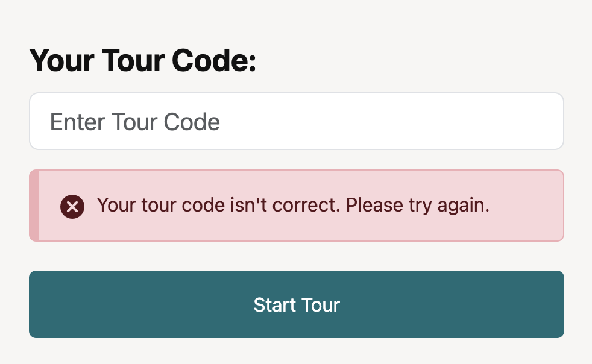Click the darker left edge of the alert
The height and width of the screenshot is (364, 592).
tap(33, 206)
